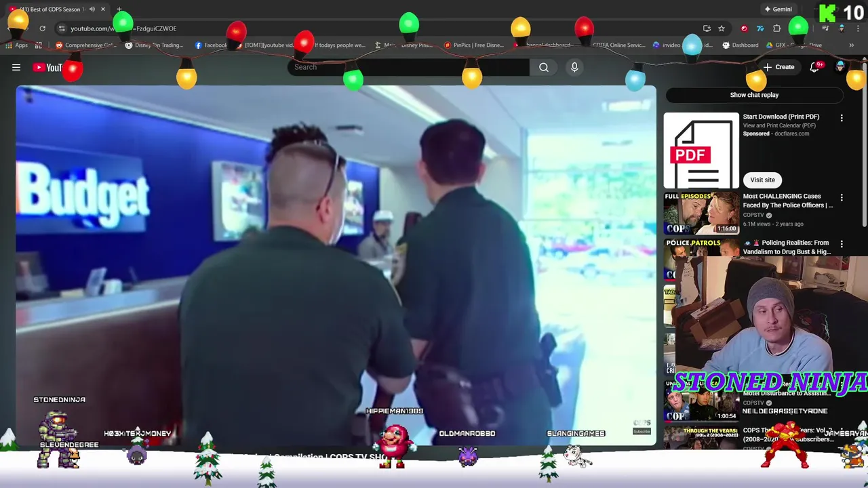This screenshot has width=868, height=488.
Task: Show all bookmarks overflow chevron
Action: point(851,45)
